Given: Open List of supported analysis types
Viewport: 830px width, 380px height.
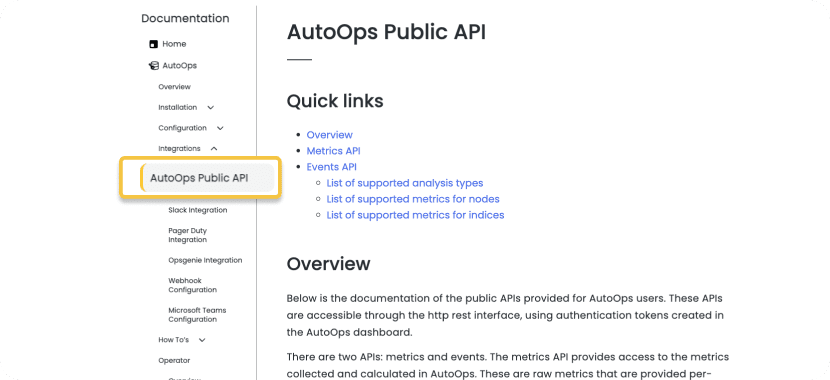Looking at the screenshot, I should [404, 183].
